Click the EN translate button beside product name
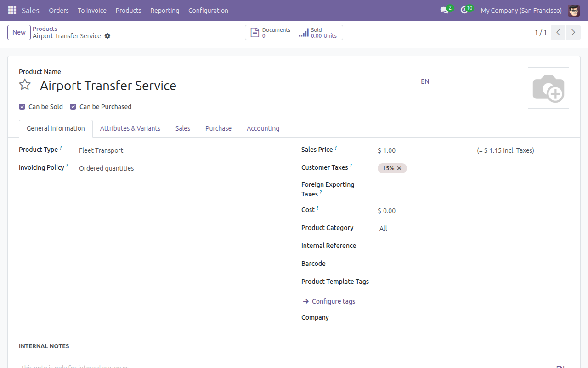 425,81
